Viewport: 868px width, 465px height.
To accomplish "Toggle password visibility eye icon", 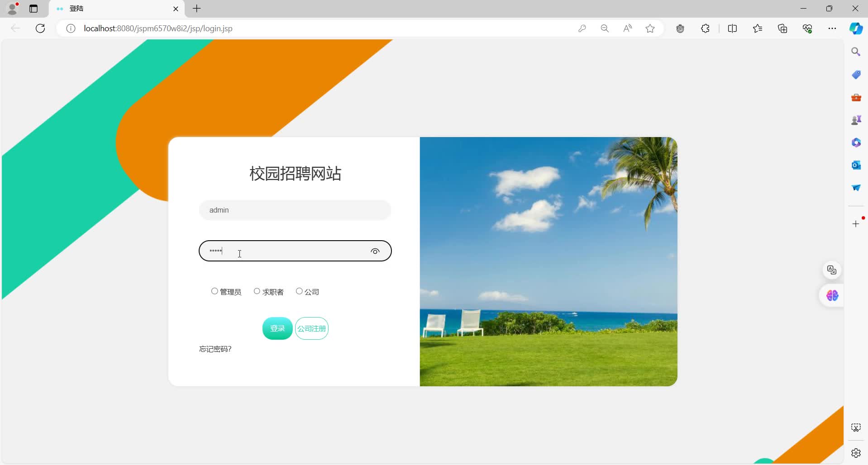I will (x=375, y=251).
